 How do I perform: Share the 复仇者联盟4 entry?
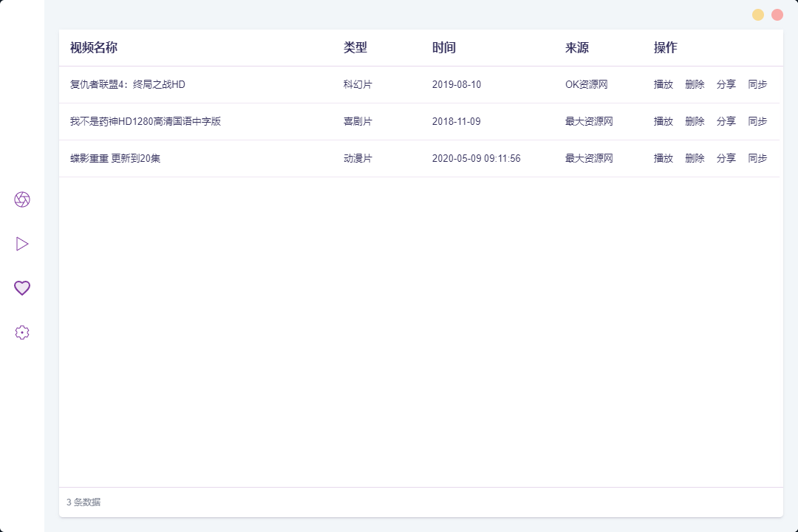coord(726,84)
